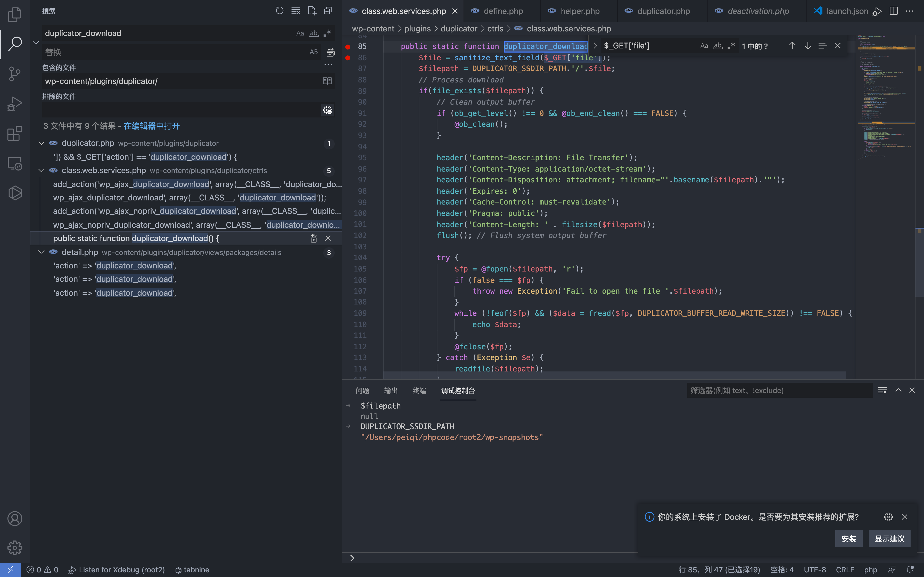Toggle Use Regular Expression in sidebar search
The image size is (924, 577).
pos(327,33)
